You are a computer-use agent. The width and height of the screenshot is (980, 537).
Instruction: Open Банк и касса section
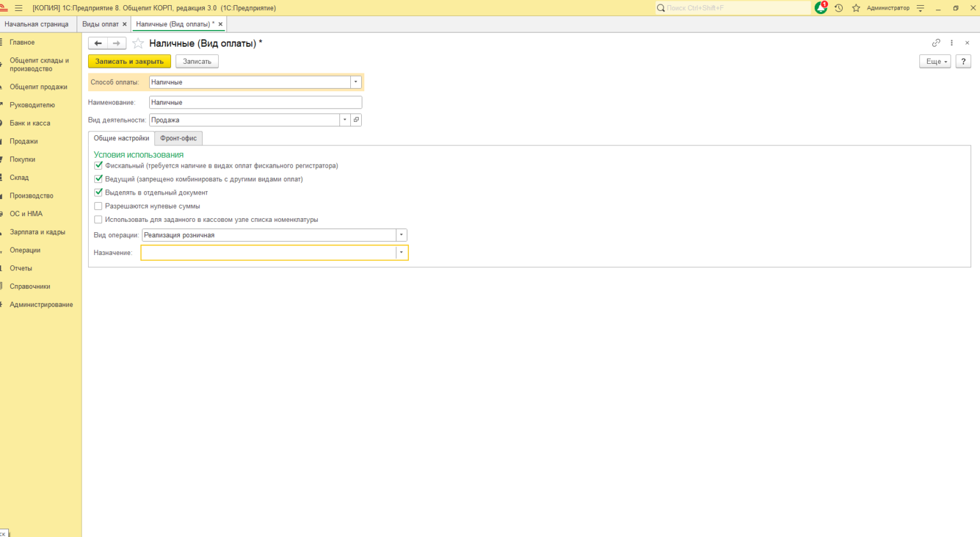[x=30, y=123]
